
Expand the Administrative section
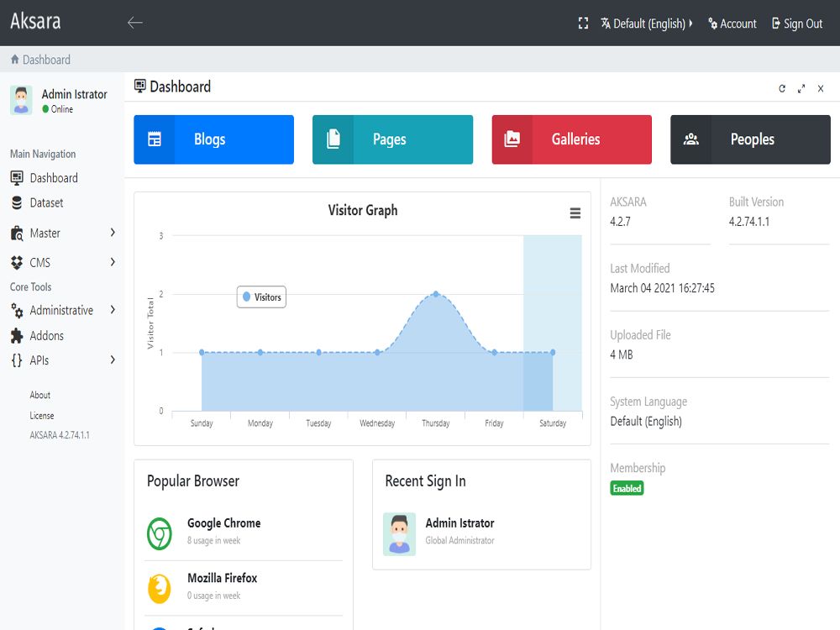[x=62, y=311]
